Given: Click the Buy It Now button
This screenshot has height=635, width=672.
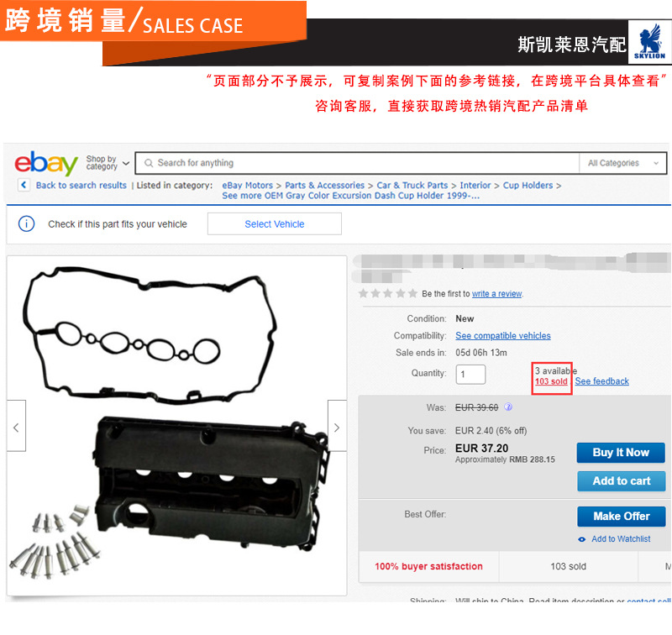Looking at the screenshot, I should 621,453.
